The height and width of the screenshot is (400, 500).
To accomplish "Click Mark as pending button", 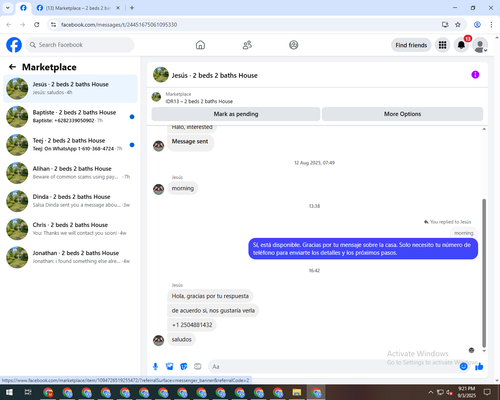I will point(236,114).
